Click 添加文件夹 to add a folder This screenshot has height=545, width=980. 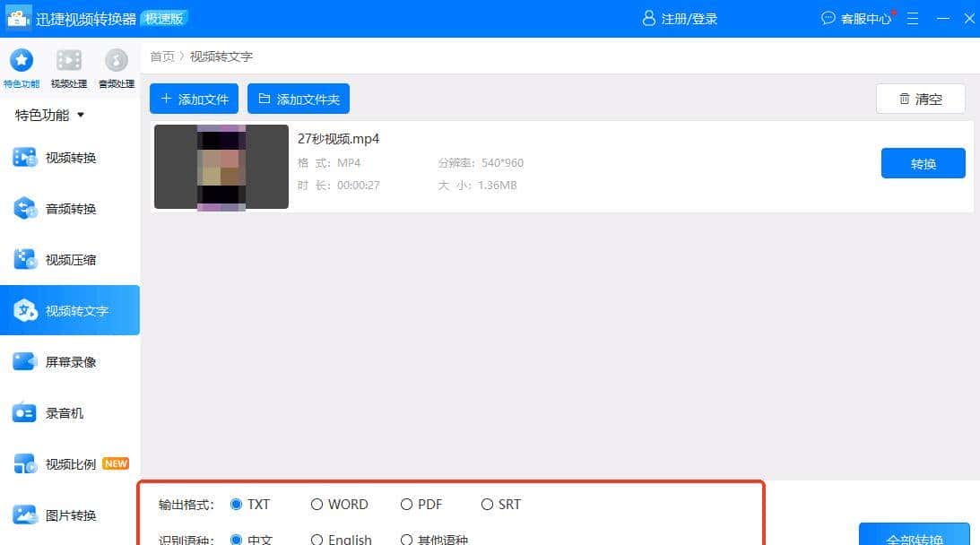click(299, 99)
